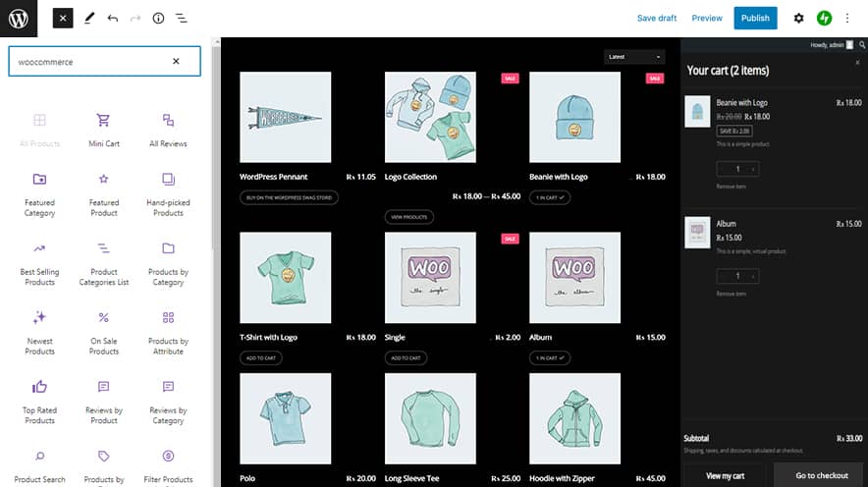
Task: Open Beanie with Logo in cart
Action: 741,102
